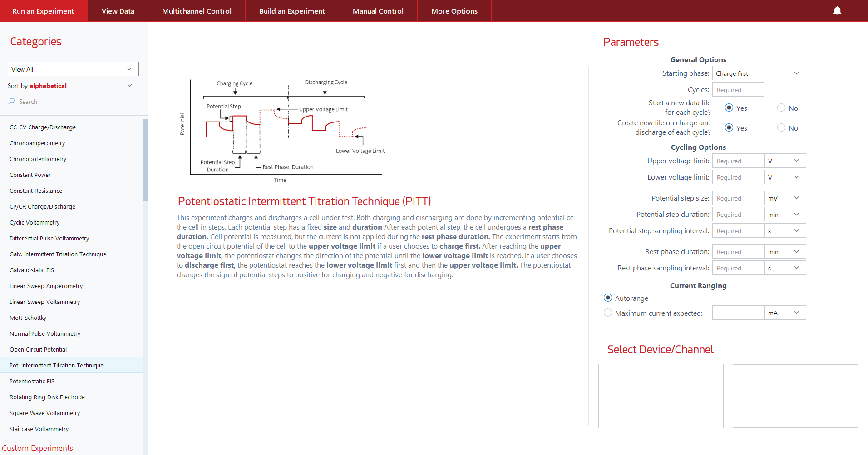Open the Potential step size unit dropdown
Image resolution: width=868 pixels, height=455 pixels.
[x=784, y=198]
